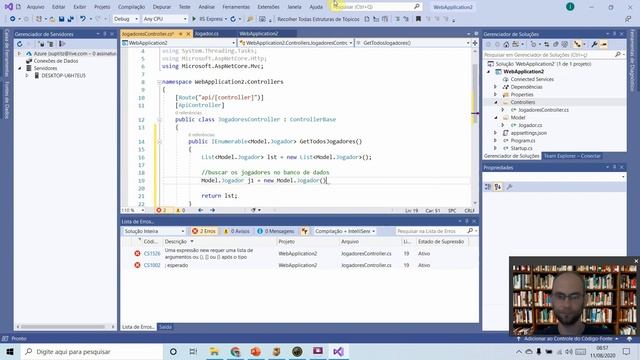Open PowerPoint from the Windows taskbar
This screenshot has width=640, height=360.
point(256,351)
